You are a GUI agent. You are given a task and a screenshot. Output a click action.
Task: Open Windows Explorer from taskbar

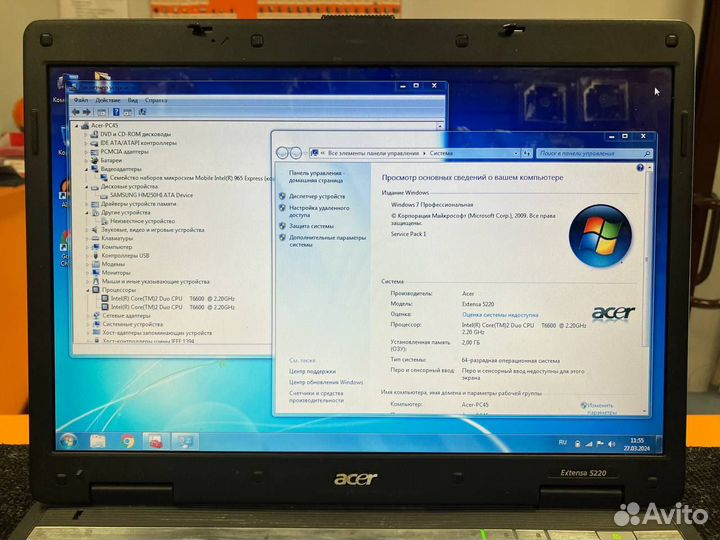point(98,441)
